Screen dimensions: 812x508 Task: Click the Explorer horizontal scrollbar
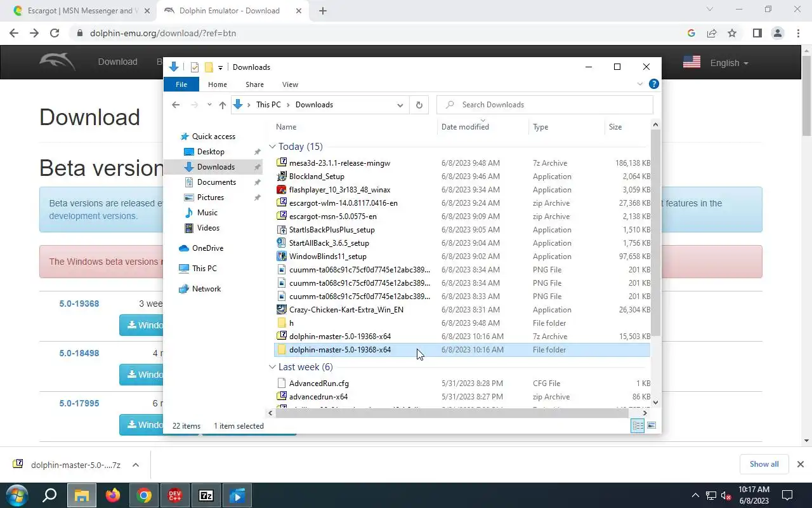click(x=452, y=413)
